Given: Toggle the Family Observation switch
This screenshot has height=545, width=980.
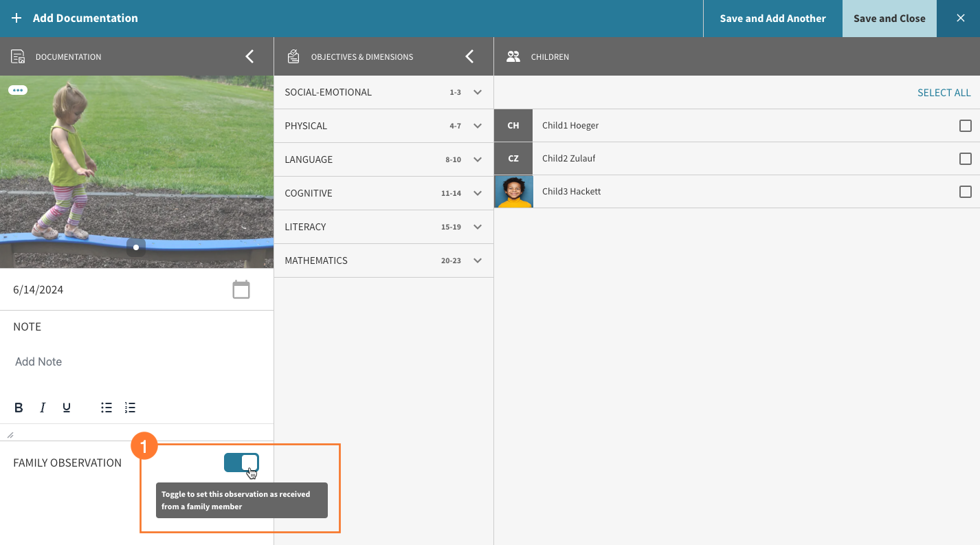Looking at the screenshot, I should pos(241,463).
